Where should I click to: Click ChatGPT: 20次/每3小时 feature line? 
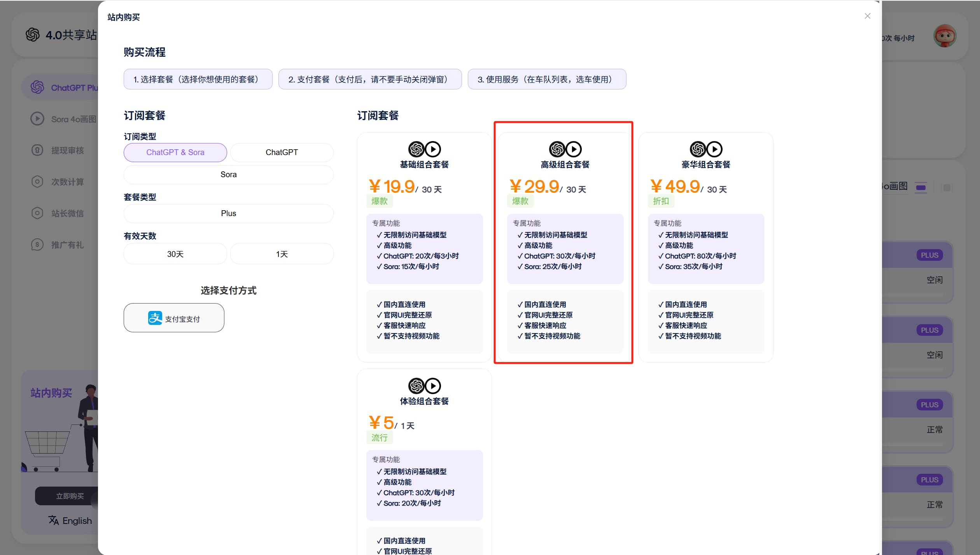pos(418,256)
